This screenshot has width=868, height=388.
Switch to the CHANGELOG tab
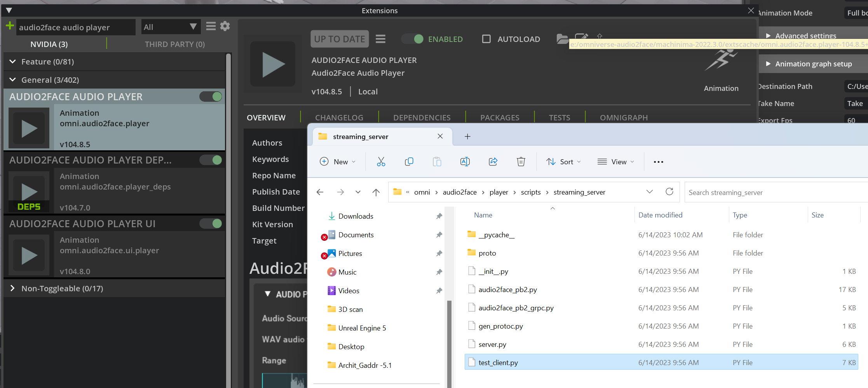click(x=339, y=117)
